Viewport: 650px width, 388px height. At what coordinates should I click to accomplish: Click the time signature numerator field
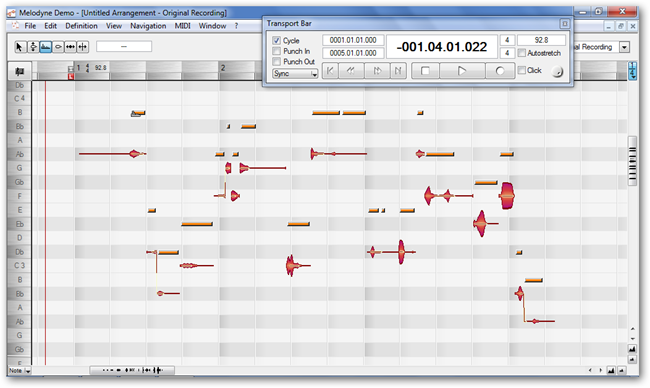[x=507, y=40]
